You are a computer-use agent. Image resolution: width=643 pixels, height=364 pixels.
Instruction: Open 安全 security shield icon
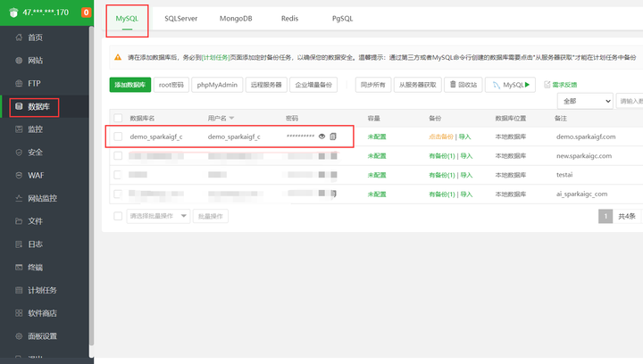point(18,153)
